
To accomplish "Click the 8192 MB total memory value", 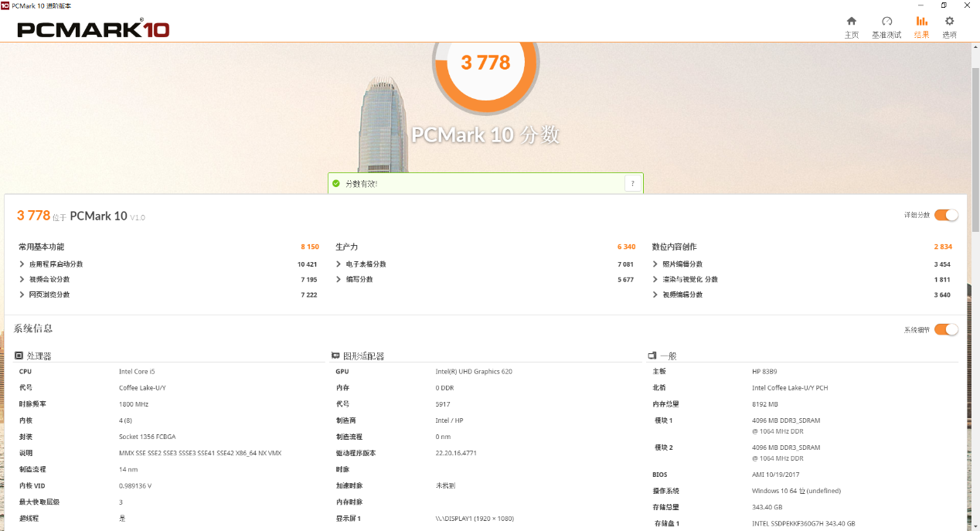I will tap(765, 404).
